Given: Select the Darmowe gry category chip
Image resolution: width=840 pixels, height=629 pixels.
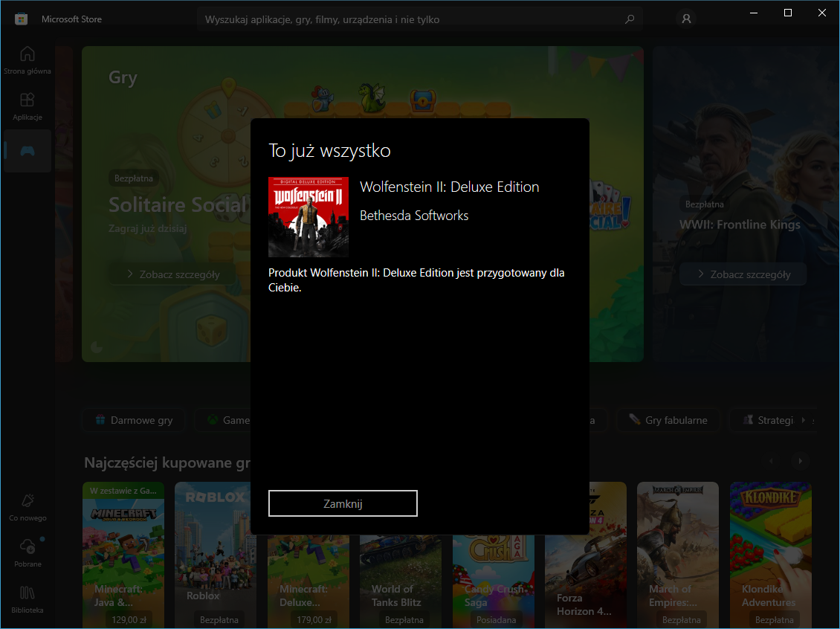Looking at the screenshot, I should pos(134,420).
